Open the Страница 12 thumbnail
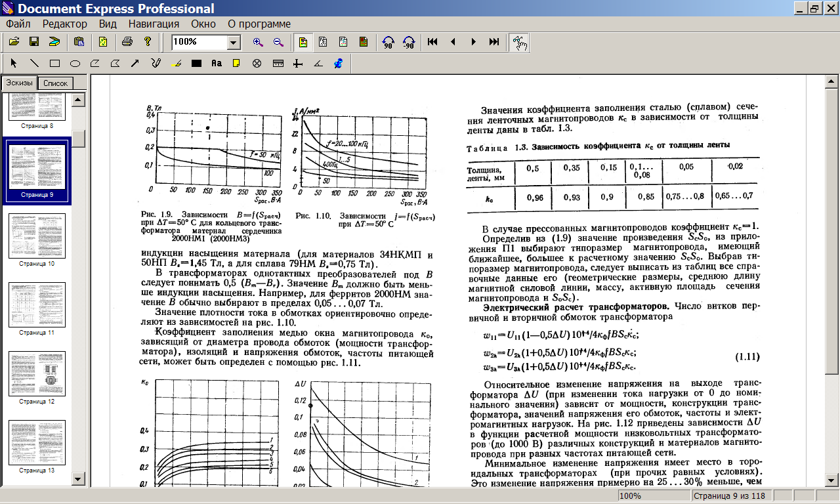This screenshot has width=840, height=504. (x=37, y=377)
